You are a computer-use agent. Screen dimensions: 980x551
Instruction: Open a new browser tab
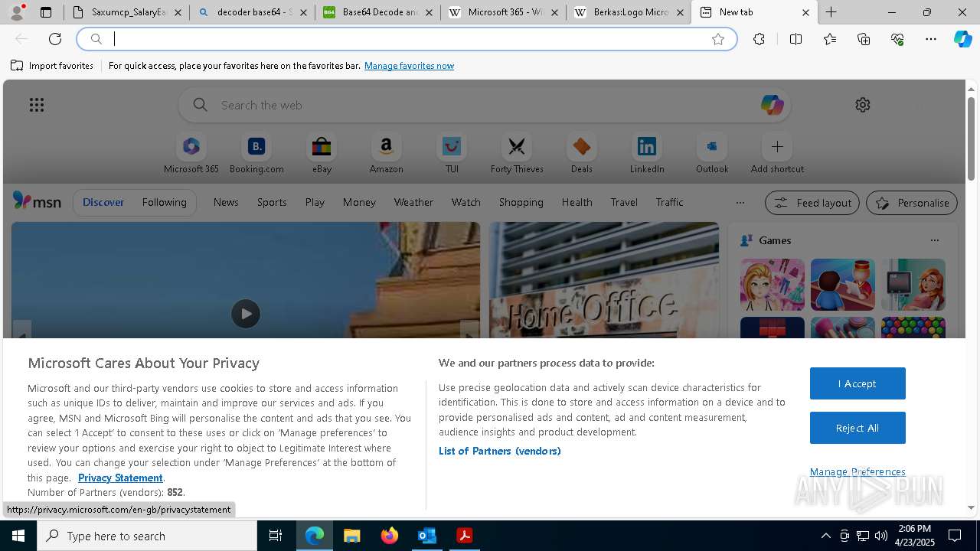831,12
